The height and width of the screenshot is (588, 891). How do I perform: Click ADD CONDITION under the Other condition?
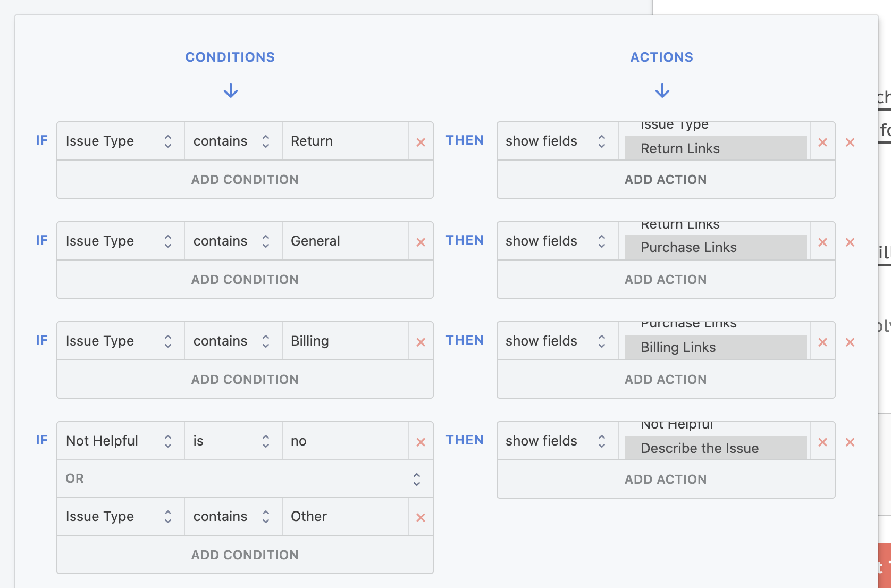[244, 555]
